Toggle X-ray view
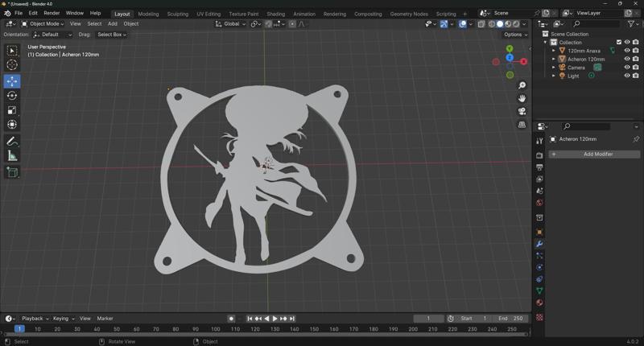 pyautogui.click(x=481, y=24)
